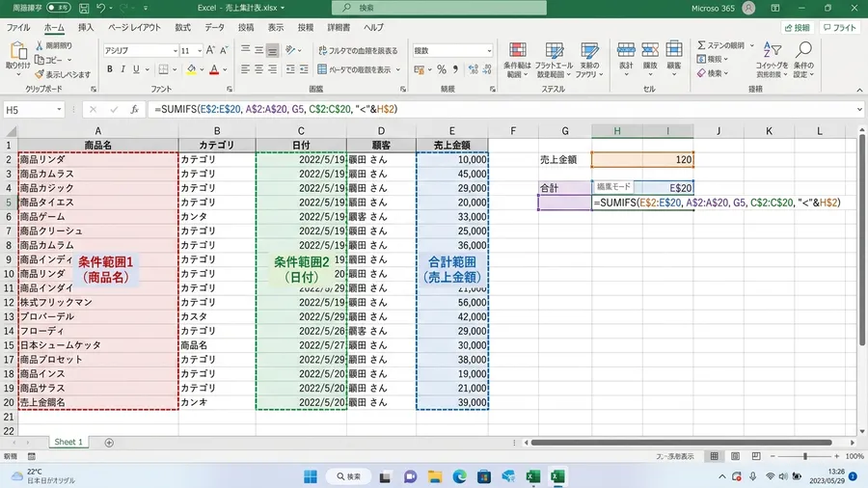Open sort and filter menu
The width and height of the screenshot is (868, 488).
point(772,59)
